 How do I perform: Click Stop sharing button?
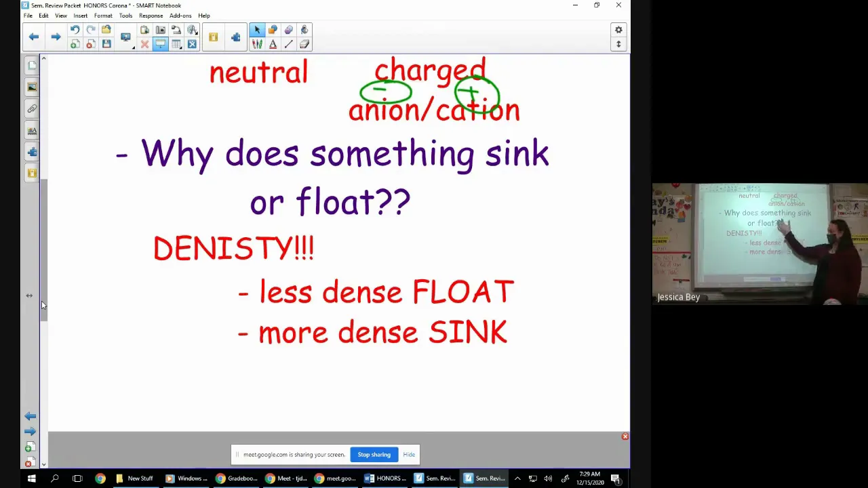pyautogui.click(x=374, y=455)
